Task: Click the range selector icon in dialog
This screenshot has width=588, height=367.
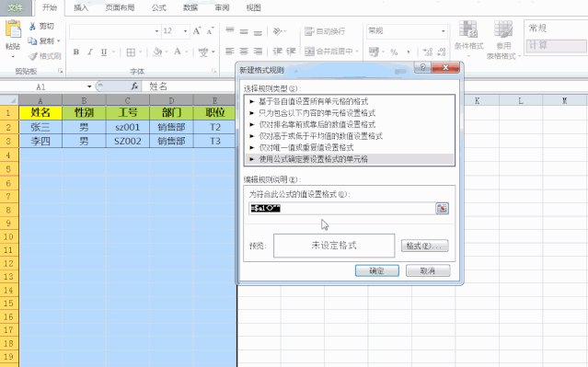Action: click(442, 209)
